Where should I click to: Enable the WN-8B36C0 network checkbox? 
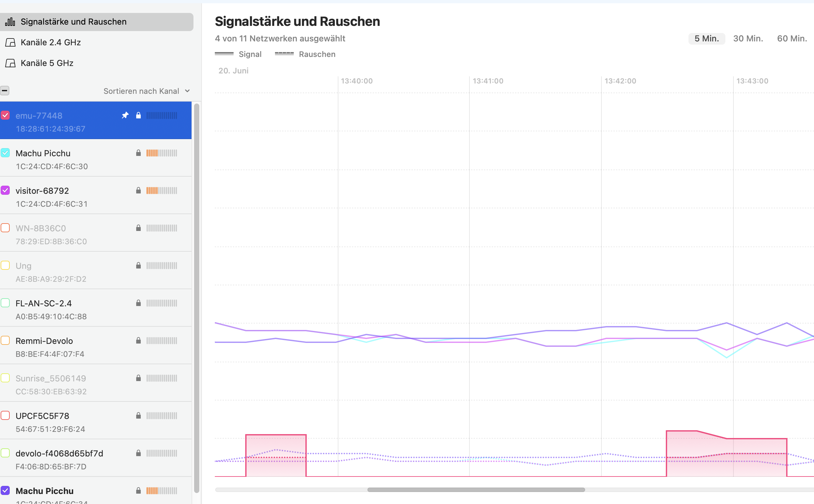[x=5, y=228]
